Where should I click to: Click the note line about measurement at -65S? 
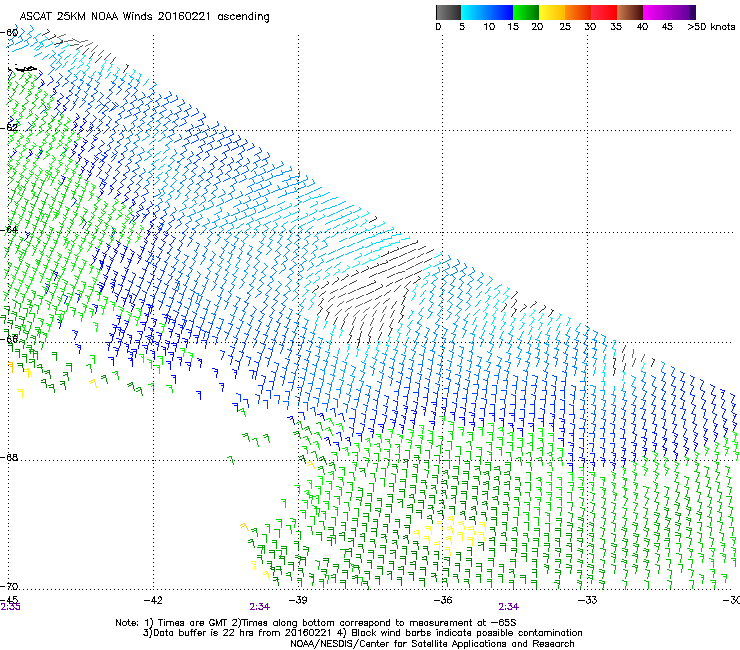pyautogui.click(x=316, y=623)
